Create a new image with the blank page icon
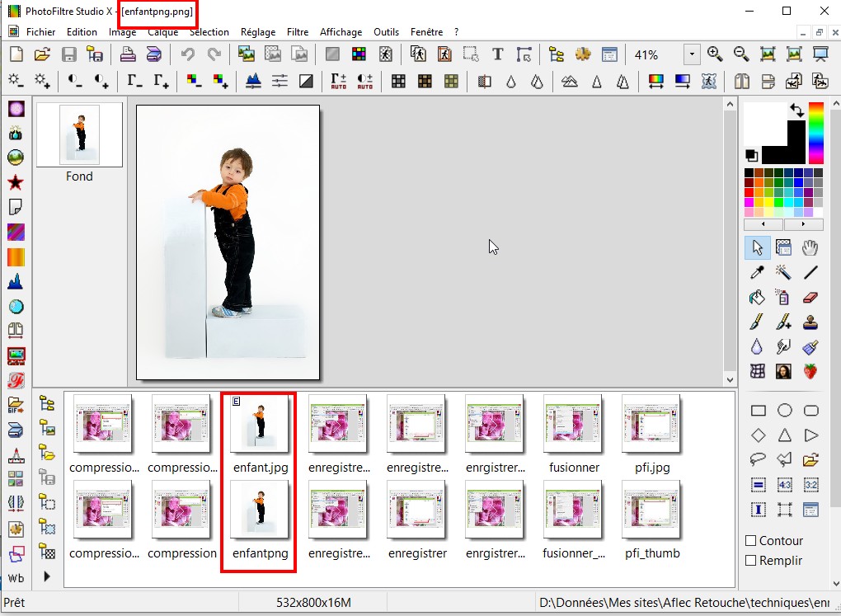The height and width of the screenshot is (616, 841). tap(16, 54)
